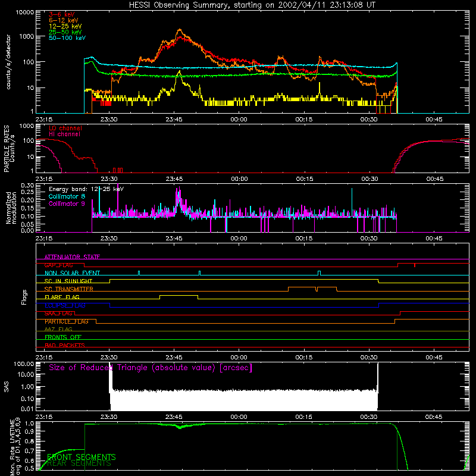Click the 'HESSI Observing Summary' plot title

252,5
